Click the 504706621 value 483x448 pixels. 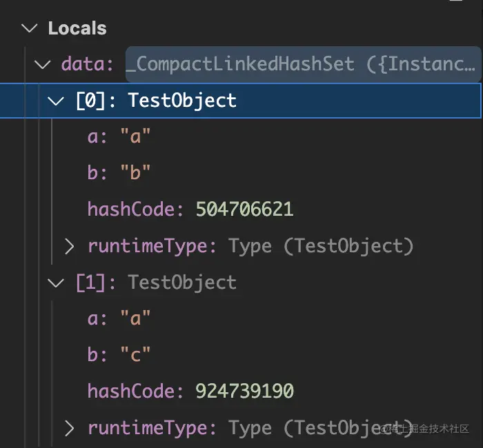(x=244, y=209)
